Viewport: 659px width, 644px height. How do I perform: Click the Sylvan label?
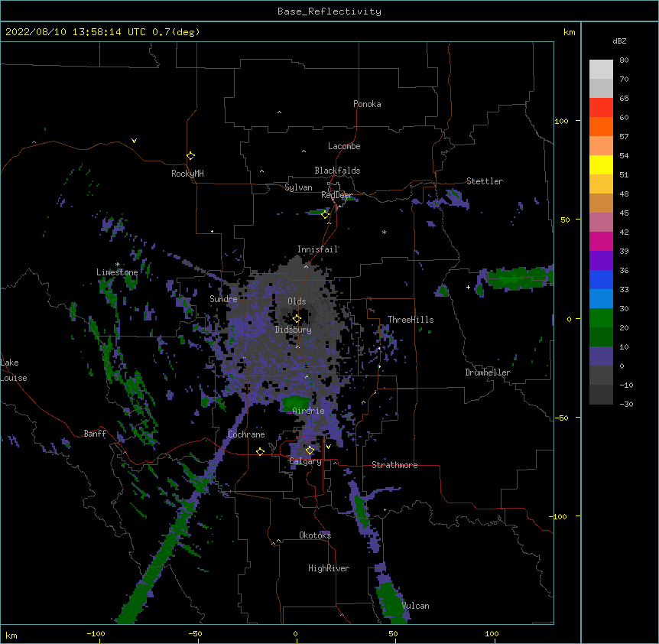[298, 187]
